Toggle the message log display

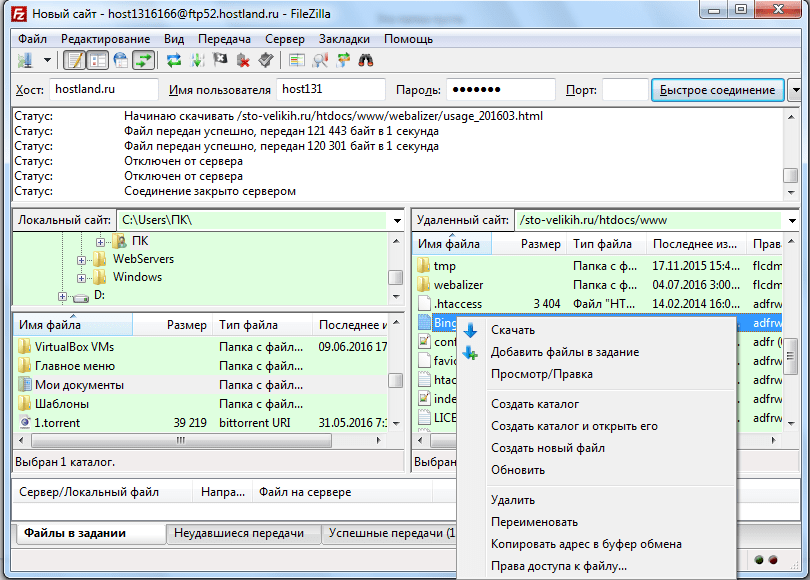pos(74,60)
